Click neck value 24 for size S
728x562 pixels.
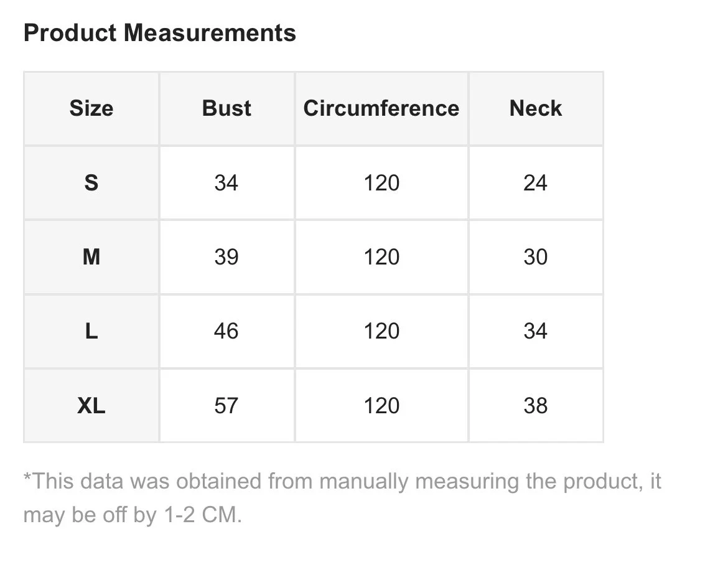tap(535, 183)
